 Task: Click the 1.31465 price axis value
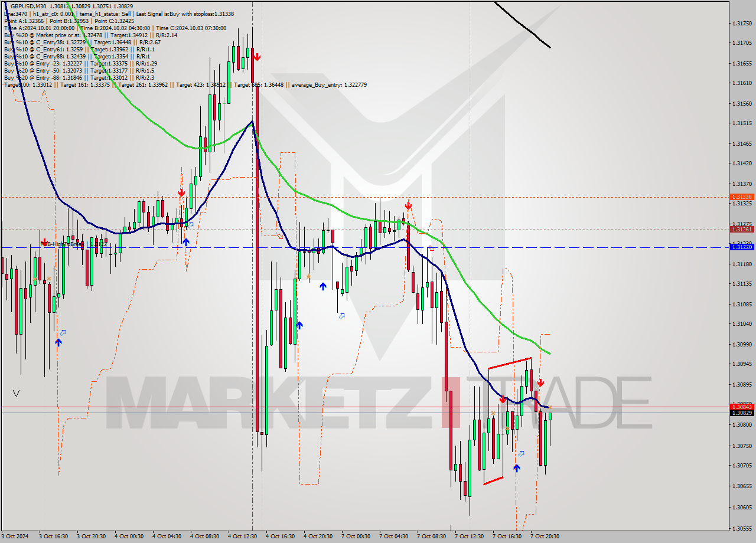[x=742, y=144]
